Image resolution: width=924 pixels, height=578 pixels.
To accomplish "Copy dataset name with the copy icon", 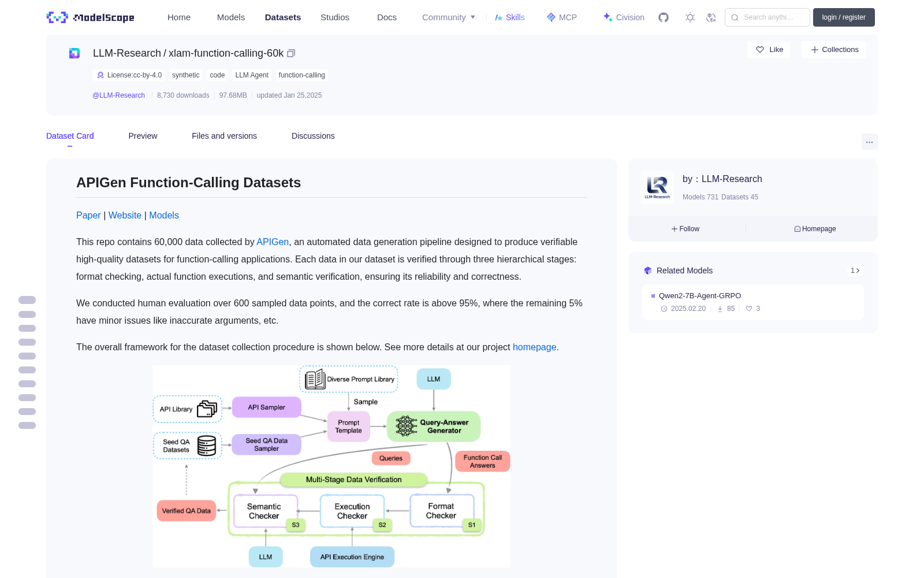I will tap(291, 53).
